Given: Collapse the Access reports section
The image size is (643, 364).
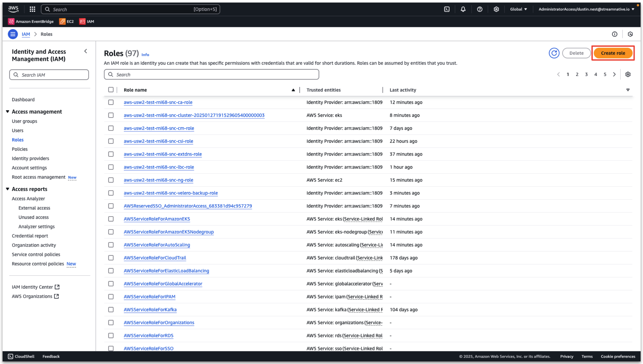Looking at the screenshot, I should click(x=7, y=189).
